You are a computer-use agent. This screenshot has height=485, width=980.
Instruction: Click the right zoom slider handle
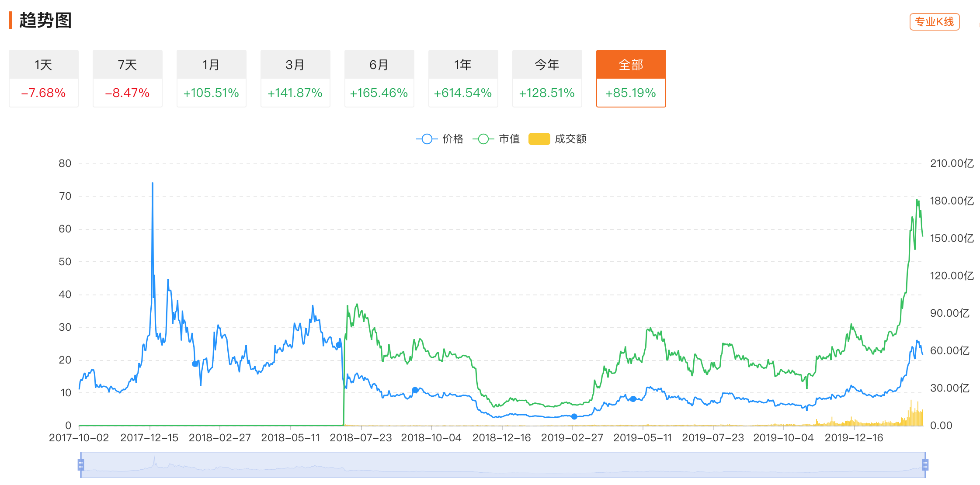925,465
